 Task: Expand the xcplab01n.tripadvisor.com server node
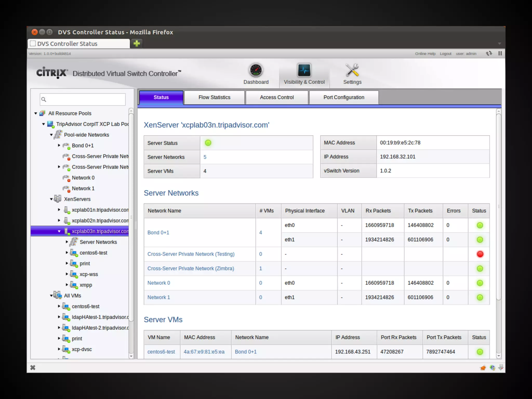59,210
